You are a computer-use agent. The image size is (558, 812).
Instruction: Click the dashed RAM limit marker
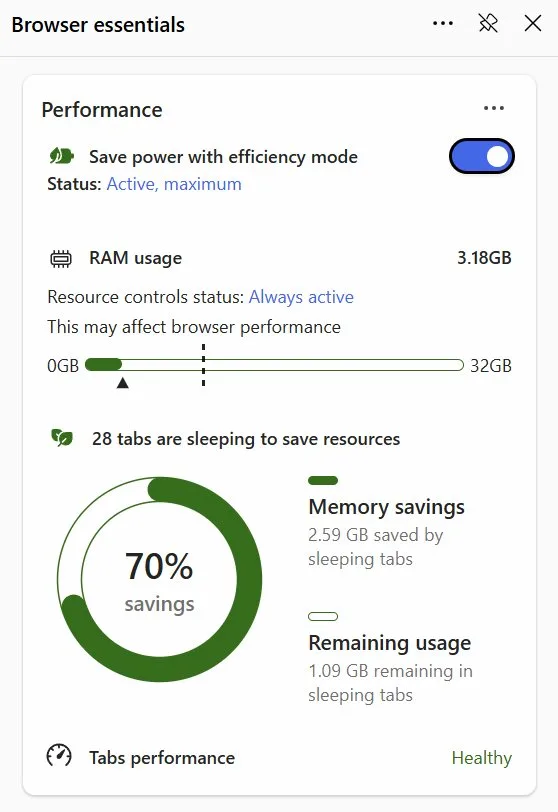(x=203, y=365)
